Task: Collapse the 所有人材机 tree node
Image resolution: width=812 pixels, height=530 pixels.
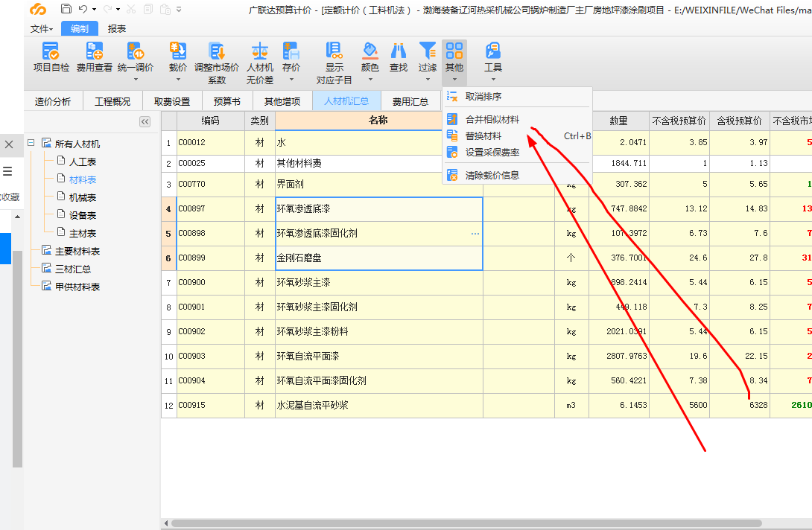Action: (31, 142)
